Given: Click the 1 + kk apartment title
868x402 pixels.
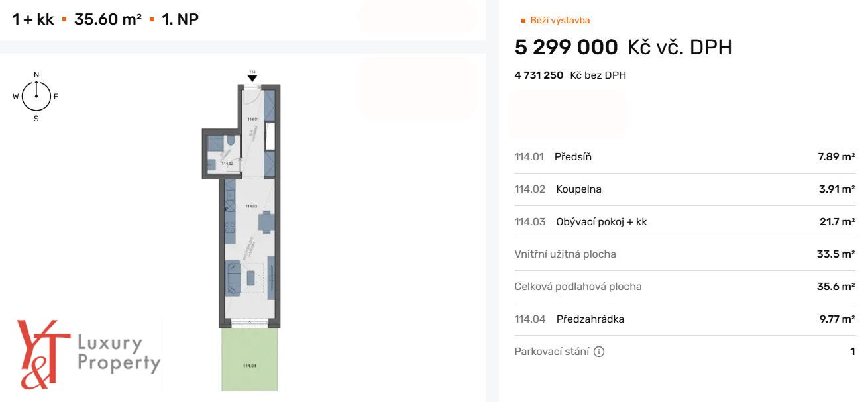Looking at the screenshot, I should click(x=33, y=19).
